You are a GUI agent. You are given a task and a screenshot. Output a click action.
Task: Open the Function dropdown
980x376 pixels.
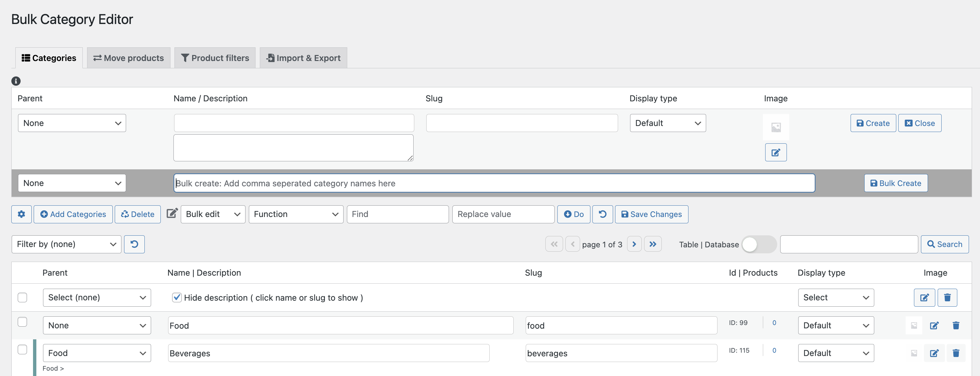click(296, 214)
